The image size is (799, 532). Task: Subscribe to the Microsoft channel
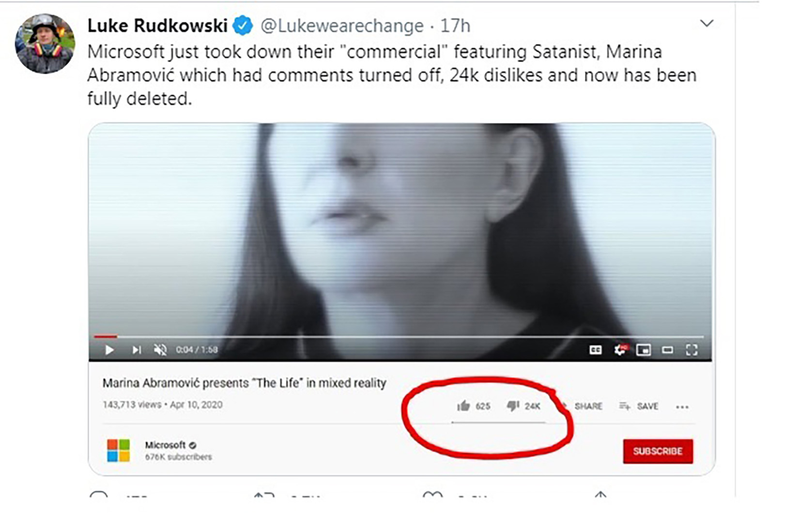[x=658, y=451]
